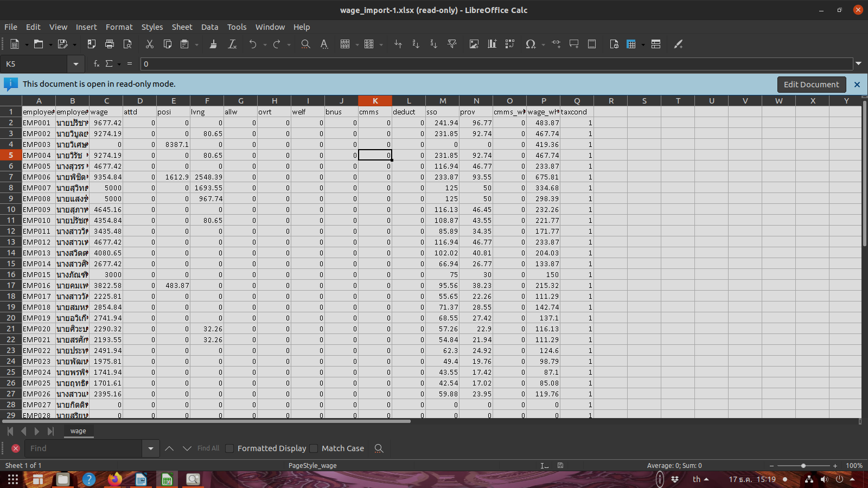Open the New document dropdown arrow
This screenshot has width=868, height=488.
tap(27, 44)
